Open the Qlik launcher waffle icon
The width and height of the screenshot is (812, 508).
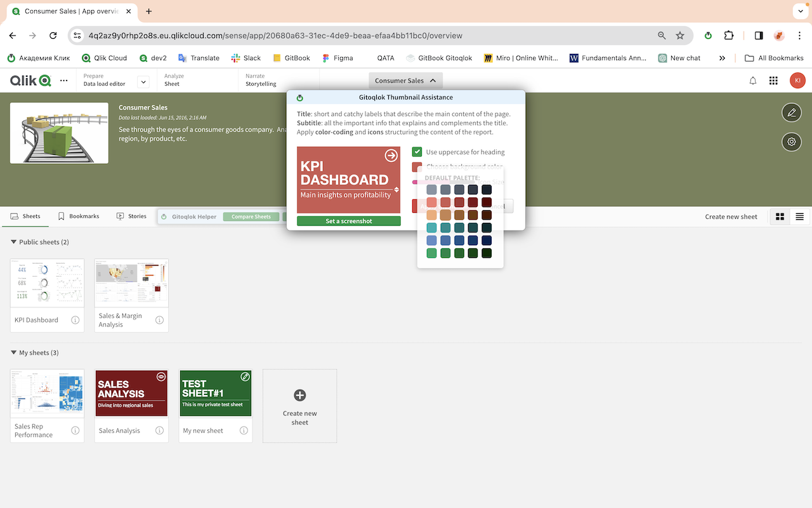tap(773, 81)
